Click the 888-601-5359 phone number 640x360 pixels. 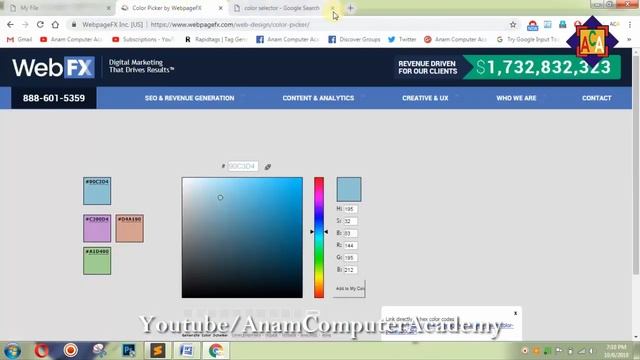click(x=54, y=98)
